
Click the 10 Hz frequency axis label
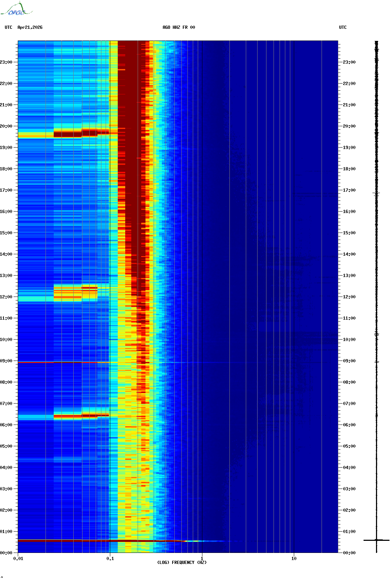coord(294,559)
